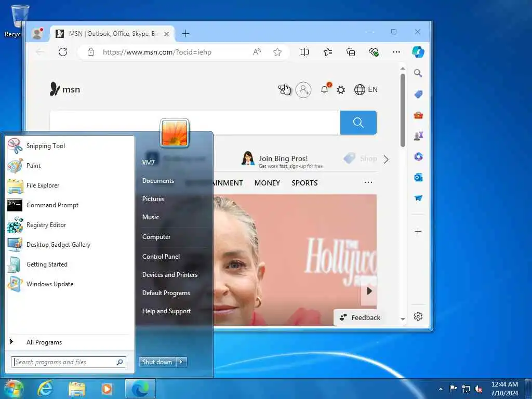
Task: Open Desktop Gadget Gallery
Action: tap(70, 245)
